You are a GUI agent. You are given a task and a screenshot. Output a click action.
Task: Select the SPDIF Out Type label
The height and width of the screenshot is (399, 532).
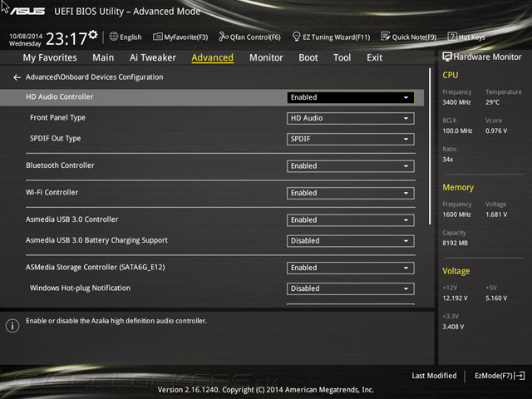56,139
